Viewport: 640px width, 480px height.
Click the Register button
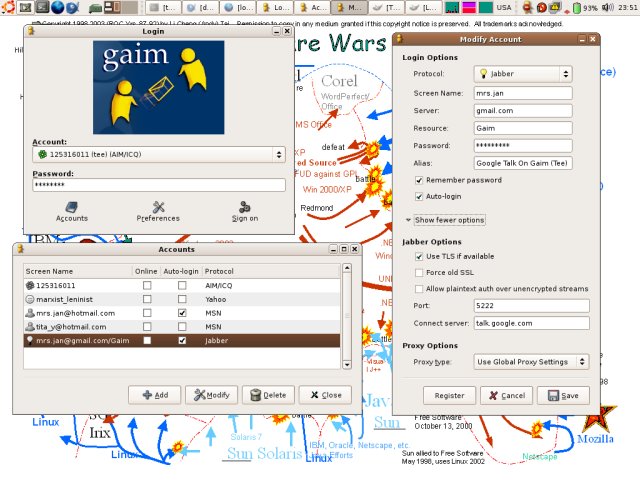(449, 396)
